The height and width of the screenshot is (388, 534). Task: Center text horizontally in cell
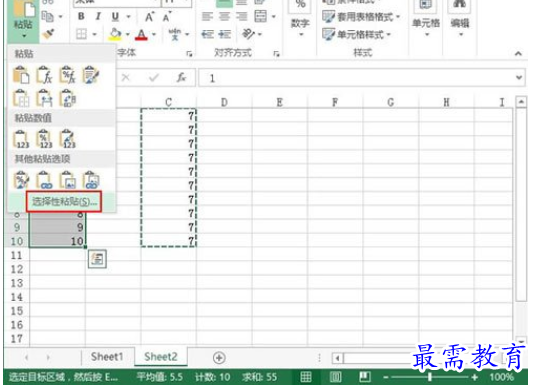click(x=224, y=16)
